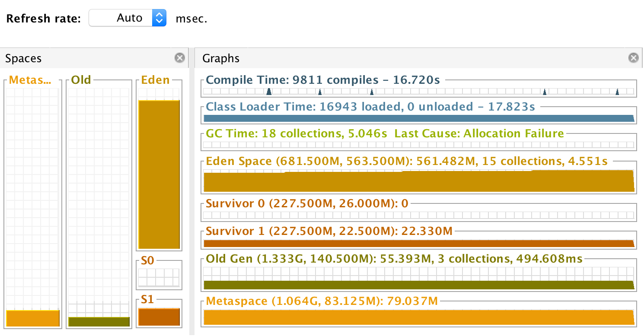Click the Spaces panel title
644x336 pixels.
click(23, 58)
